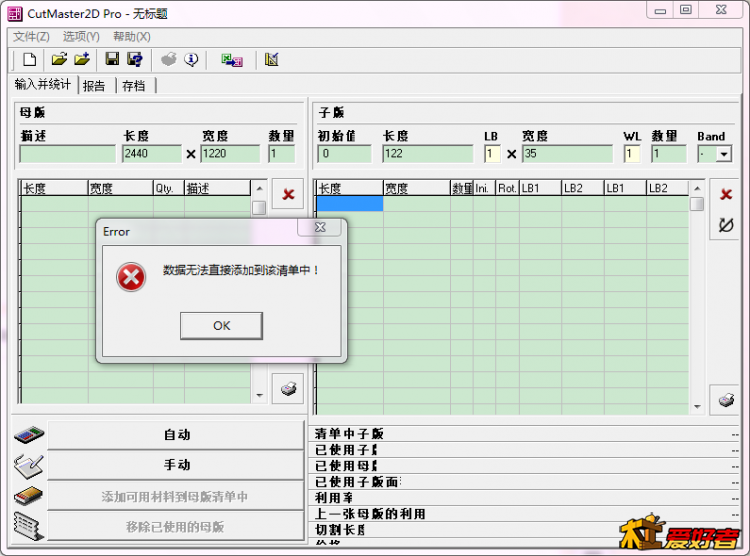Click the Qty. column header in 母版 list
This screenshot has height=556, width=750.
(x=168, y=188)
